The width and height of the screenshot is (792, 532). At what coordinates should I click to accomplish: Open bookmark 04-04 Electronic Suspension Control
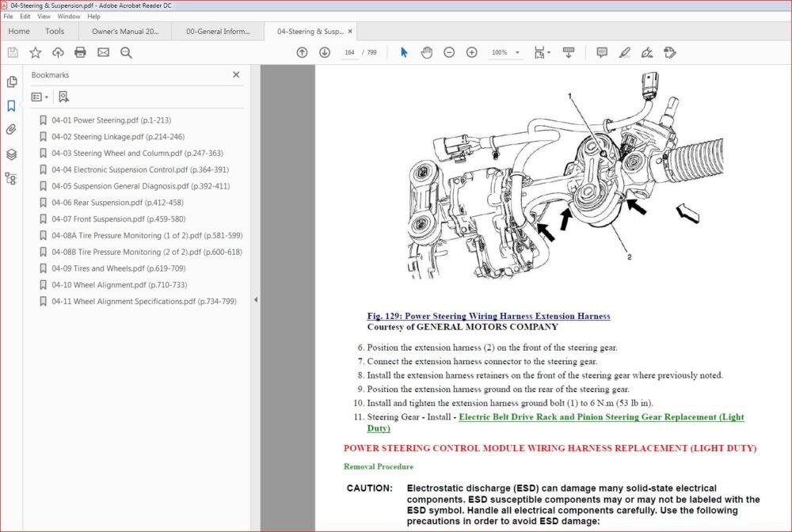click(140, 169)
